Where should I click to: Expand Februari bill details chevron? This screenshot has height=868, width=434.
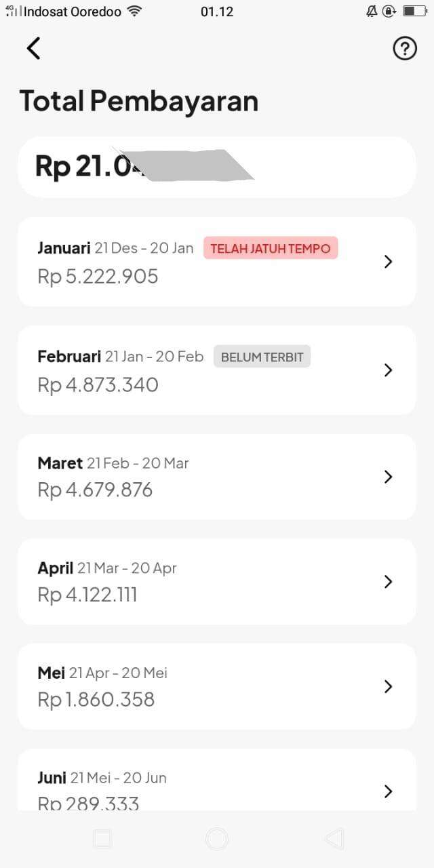388,370
